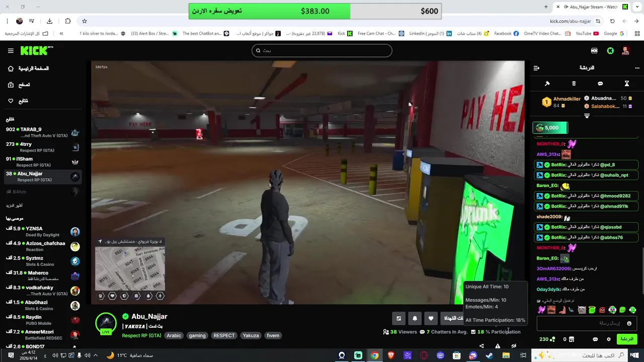Click the moderation gavel icon
The image size is (644, 362).
click(x=547, y=83)
